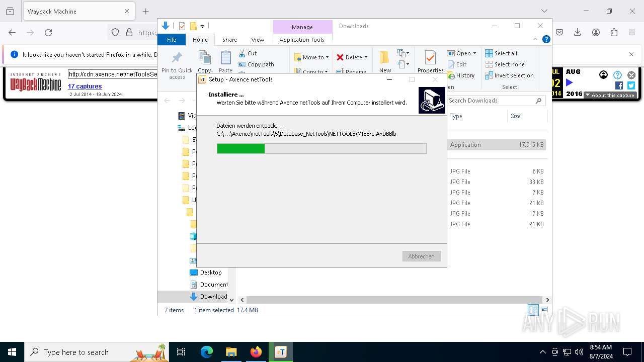Viewport: 644px width, 362px height.
Task: Switch to the Home ribbon tab
Action: [x=200, y=40]
